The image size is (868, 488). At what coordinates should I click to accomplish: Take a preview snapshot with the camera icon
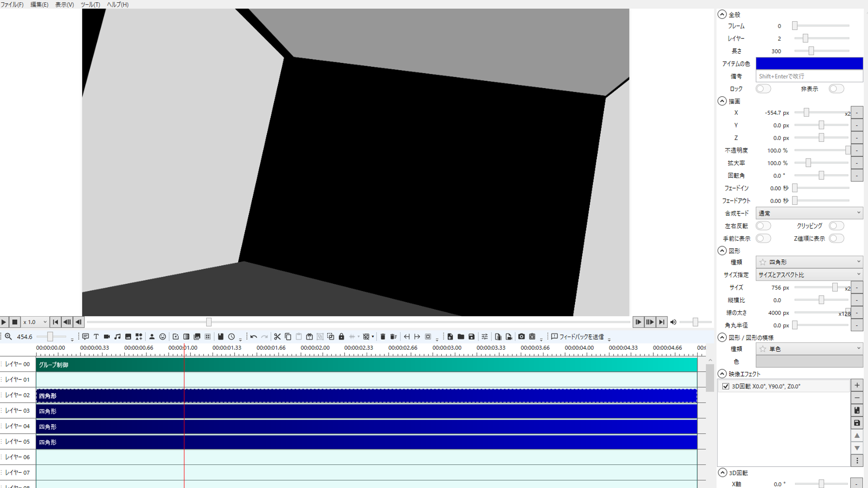point(521,337)
